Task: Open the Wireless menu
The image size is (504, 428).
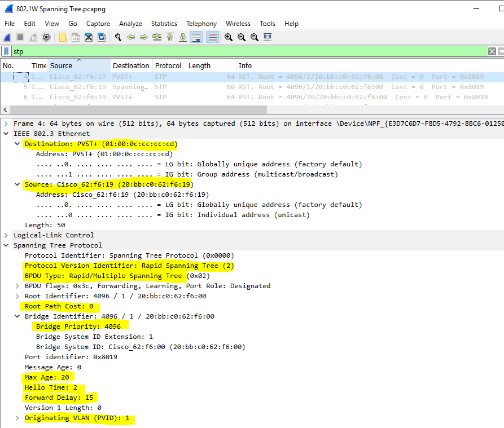Action: point(238,24)
